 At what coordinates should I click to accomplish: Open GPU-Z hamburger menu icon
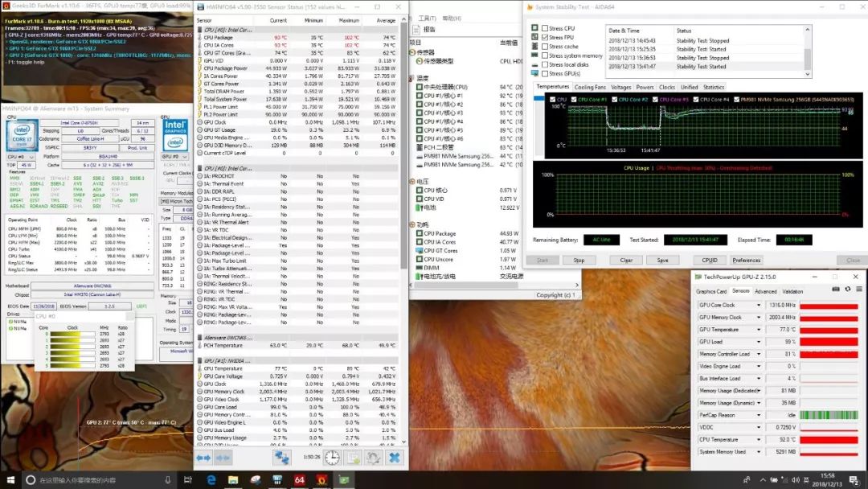[x=858, y=289]
